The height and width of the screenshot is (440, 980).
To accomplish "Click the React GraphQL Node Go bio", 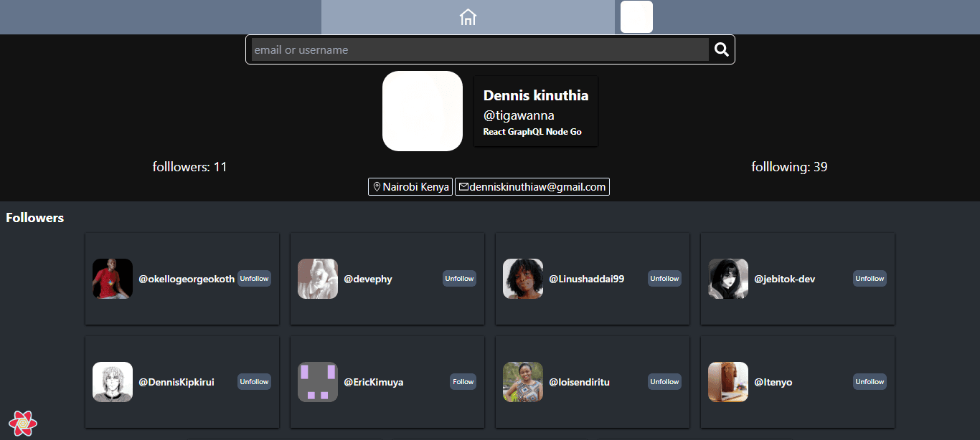I will click(532, 132).
